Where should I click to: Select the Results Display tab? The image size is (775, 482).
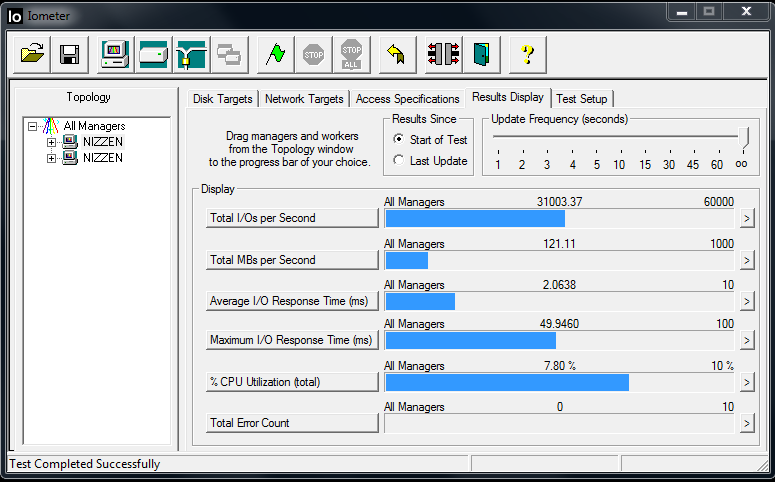point(508,97)
